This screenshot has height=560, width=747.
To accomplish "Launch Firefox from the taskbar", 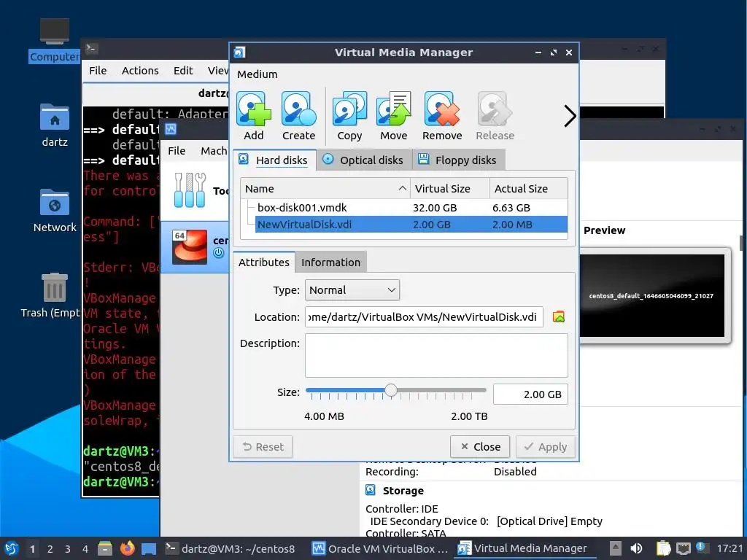I will [127, 548].
